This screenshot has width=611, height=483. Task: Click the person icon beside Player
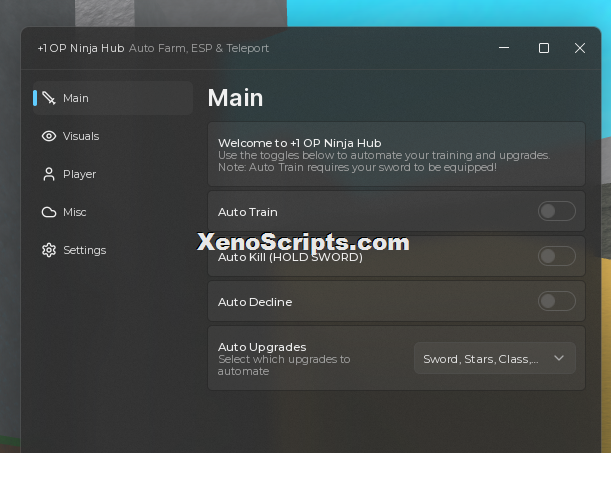[x=49, y=174]
